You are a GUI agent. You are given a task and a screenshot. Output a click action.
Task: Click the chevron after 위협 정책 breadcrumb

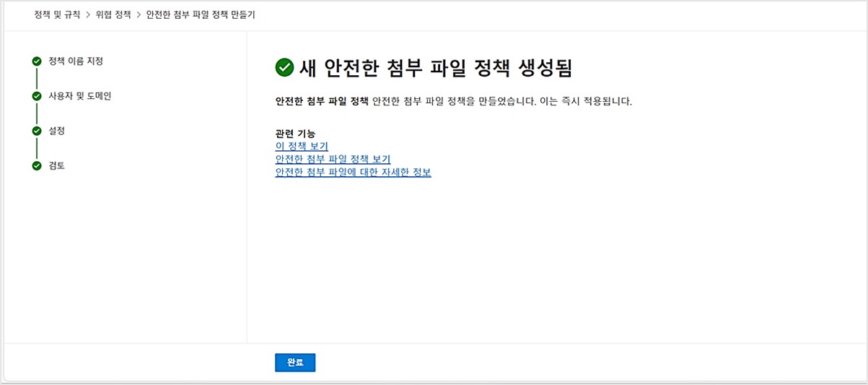[x=139, y=15]
